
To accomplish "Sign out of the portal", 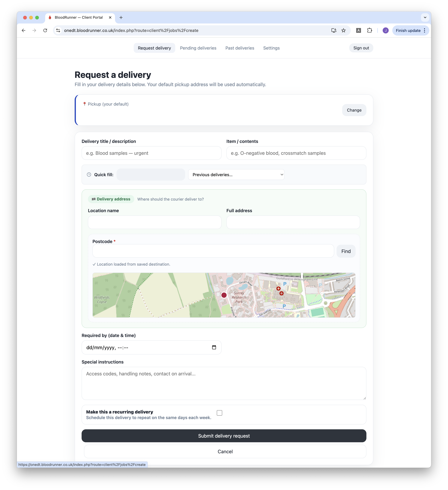I will 361,48.
